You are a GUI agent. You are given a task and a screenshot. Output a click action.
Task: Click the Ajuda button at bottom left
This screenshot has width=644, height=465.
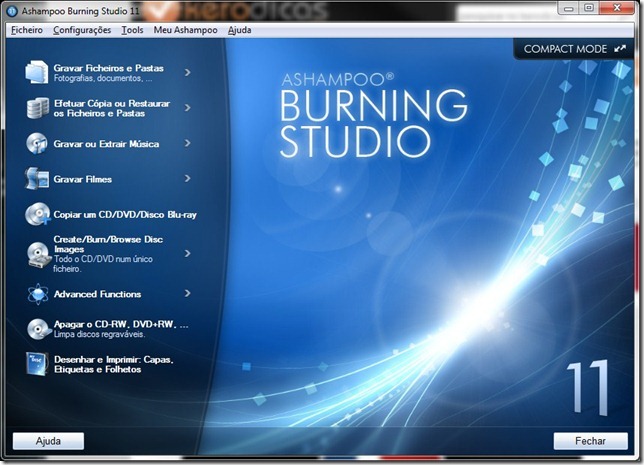(x=48, y=441)
